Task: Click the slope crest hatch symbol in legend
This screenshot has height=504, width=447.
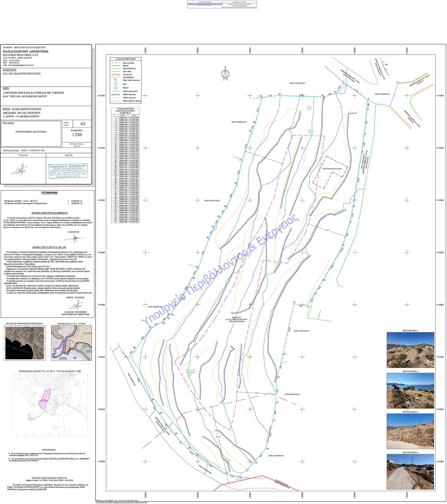Action: pos(116,95)
